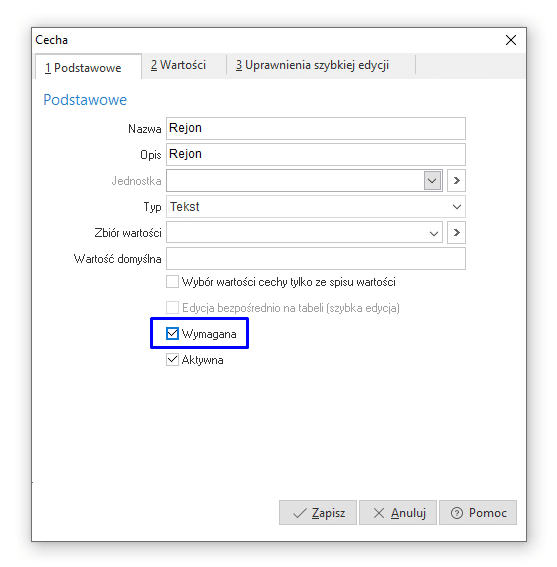Select the 1 Podstawowe tab

click(x=88, y=67)
